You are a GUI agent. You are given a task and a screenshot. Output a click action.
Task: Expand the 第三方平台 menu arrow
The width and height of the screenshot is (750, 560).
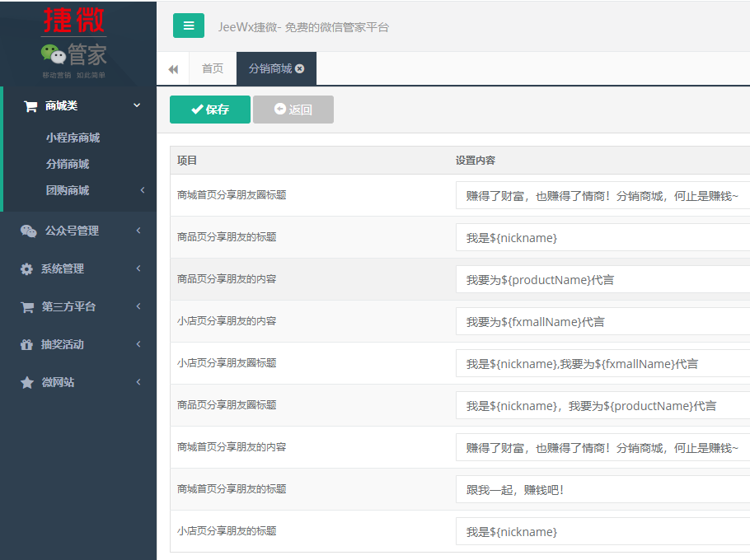click(x=138, y=306)
